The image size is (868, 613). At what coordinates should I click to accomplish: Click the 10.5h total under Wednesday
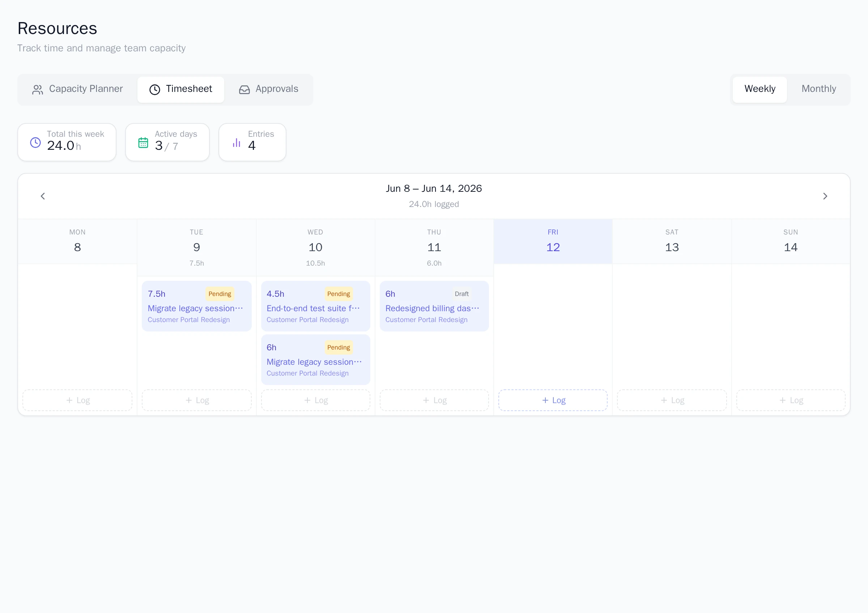click(x=316, y=263)
